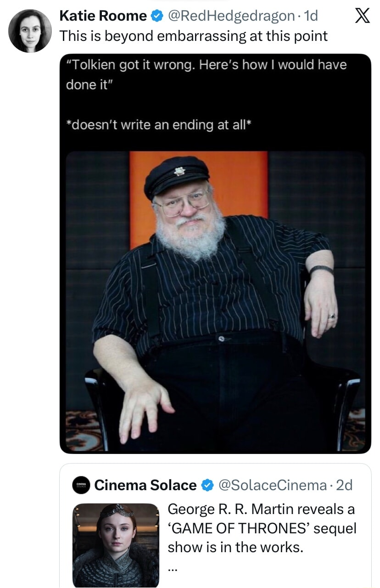The width and height of the screenshot is (380, 588).
Task: Open the Katie Roome display name
Action: 103,17
